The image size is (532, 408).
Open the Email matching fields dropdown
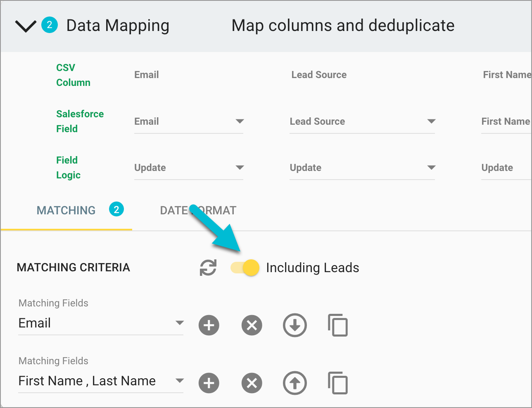click(x=179, y=323)
